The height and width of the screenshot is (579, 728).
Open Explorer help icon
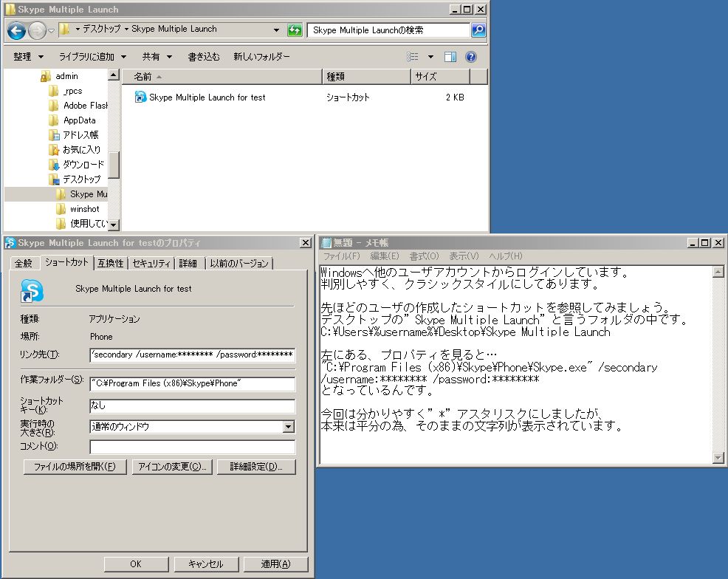pyautogui.click(x=471, y=57)
